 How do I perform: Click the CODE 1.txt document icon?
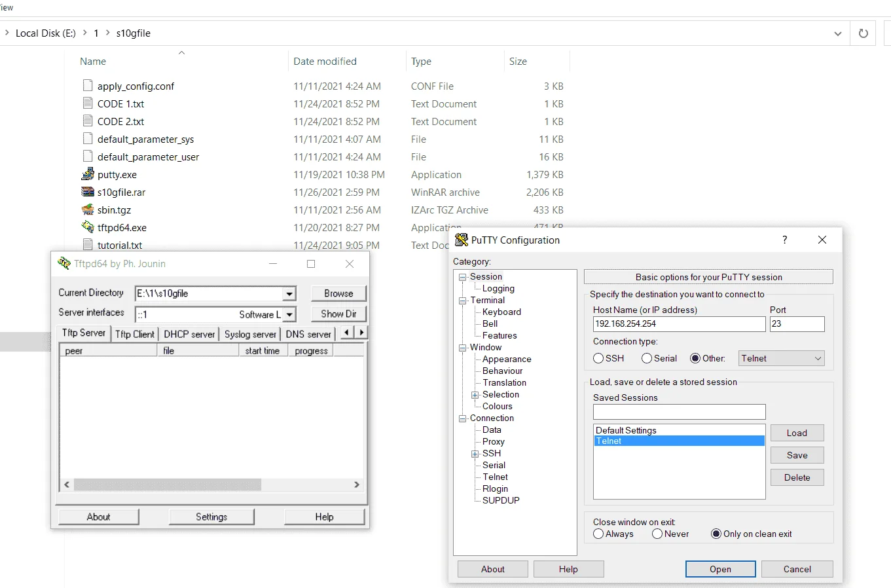click(x=88, y=103)
